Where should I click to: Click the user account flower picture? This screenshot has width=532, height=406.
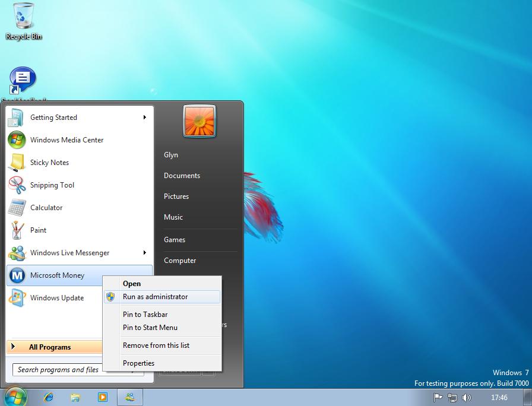(199, 121)
